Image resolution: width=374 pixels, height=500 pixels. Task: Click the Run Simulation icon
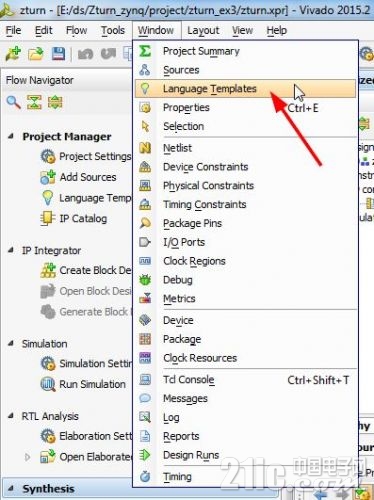tap(48, 384)
